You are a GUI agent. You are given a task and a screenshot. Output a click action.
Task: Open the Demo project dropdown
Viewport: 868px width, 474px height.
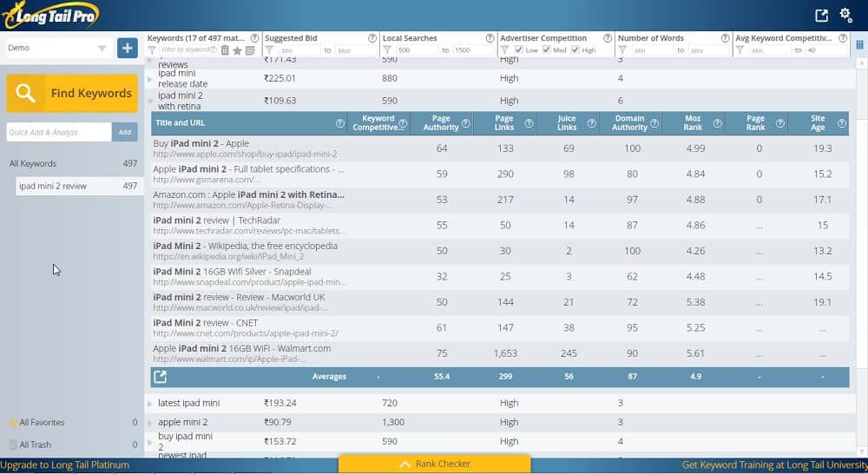tap(57, 48)
